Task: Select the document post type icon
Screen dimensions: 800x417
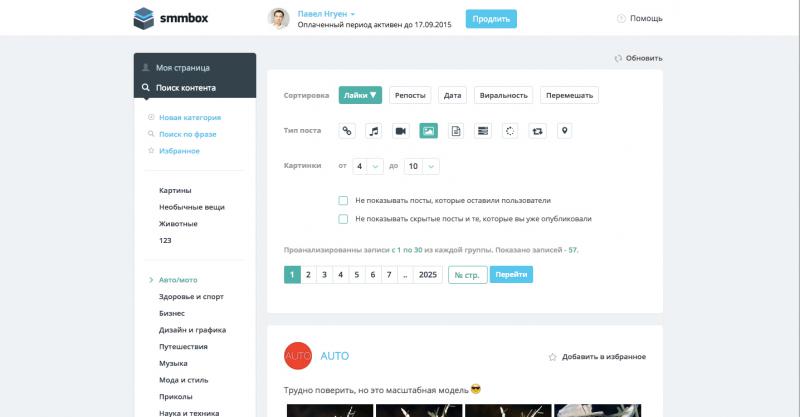Action: 456,131
